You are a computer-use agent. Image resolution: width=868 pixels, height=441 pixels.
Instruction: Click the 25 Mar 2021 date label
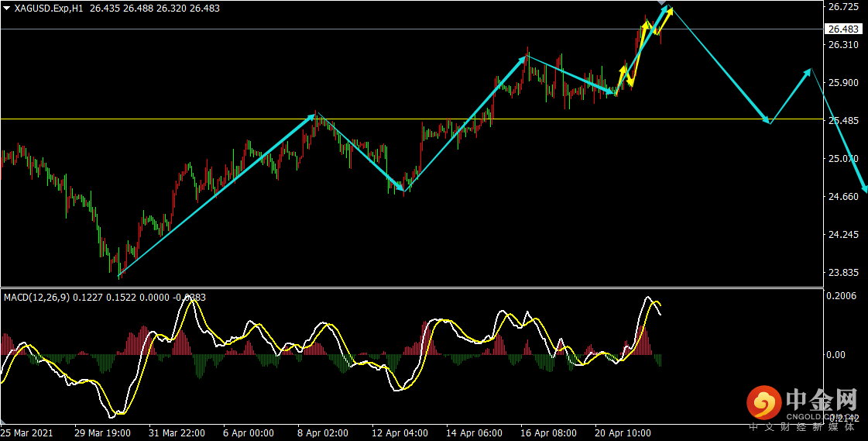click(x=26, y=433)
